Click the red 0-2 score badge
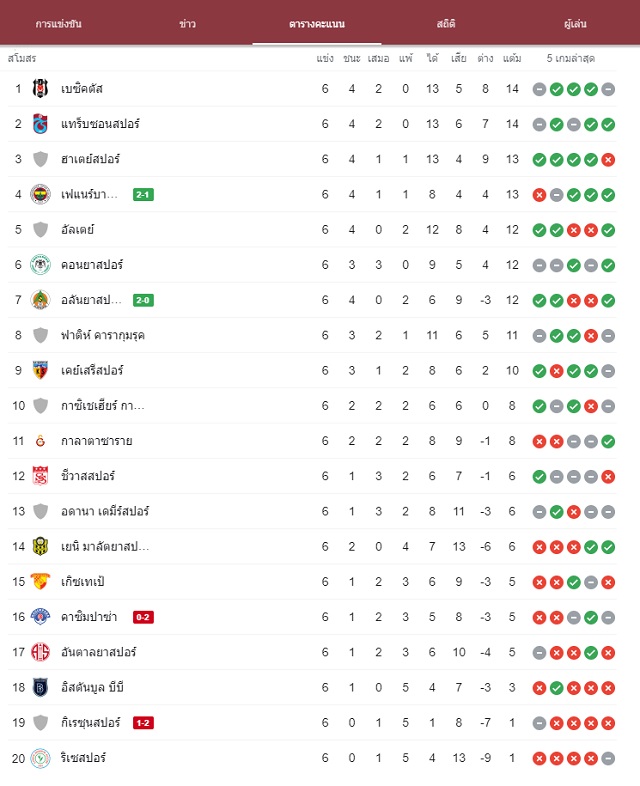The width and height of the screenshot is (640, 786). coord(143,617)
